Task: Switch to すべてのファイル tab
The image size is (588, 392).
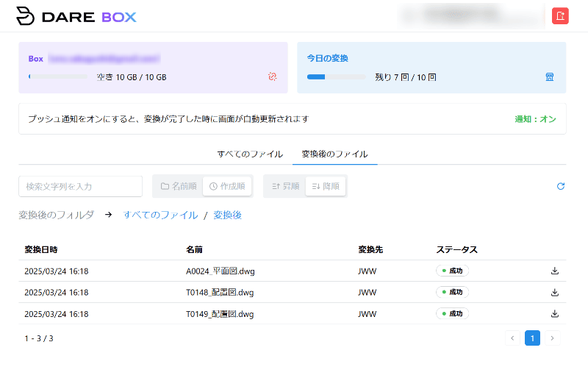Action: (250, 154)
